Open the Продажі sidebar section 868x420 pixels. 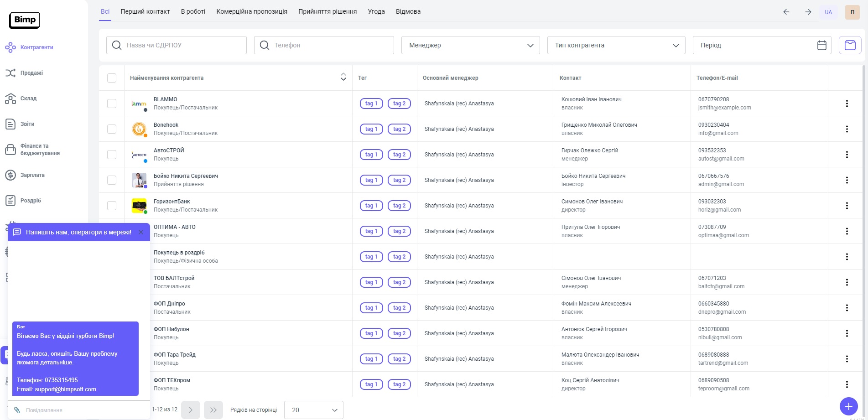coord(24,73)
